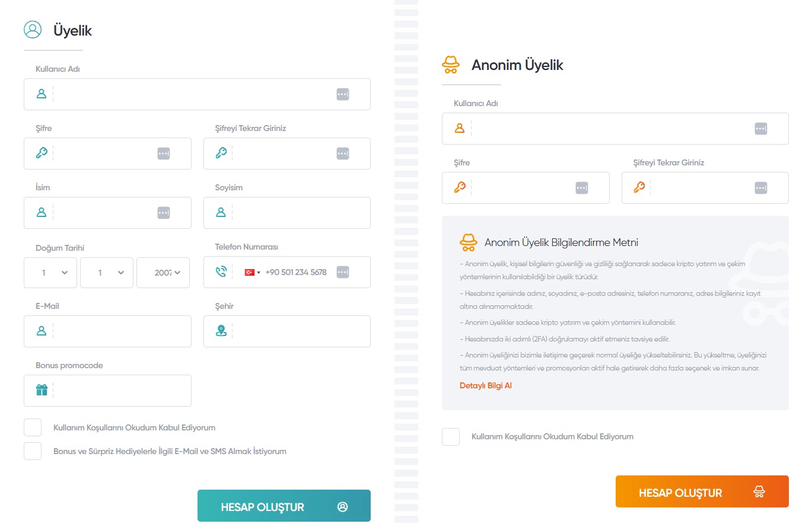Image resolution: width=812 pixels, height=527 pixels.
Task: Enable bonus E-Mail and SMS notifications checkbox
Action: coord(33,451)
